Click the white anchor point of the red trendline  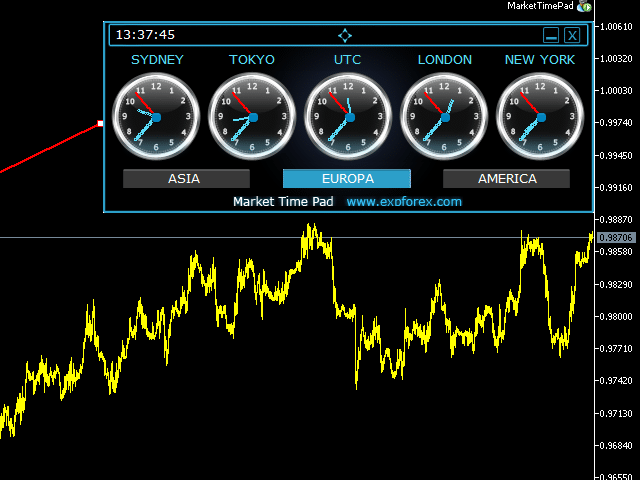coord(100,124)
